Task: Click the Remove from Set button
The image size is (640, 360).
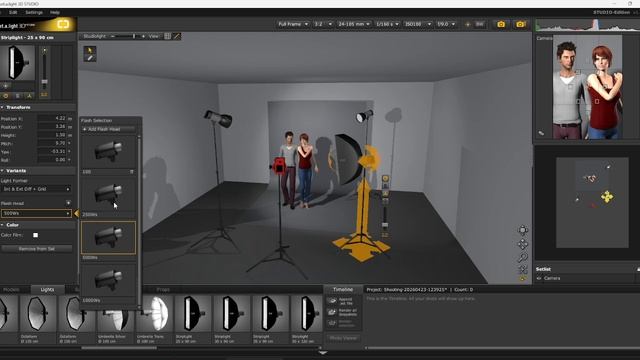Action: [37, 249]
